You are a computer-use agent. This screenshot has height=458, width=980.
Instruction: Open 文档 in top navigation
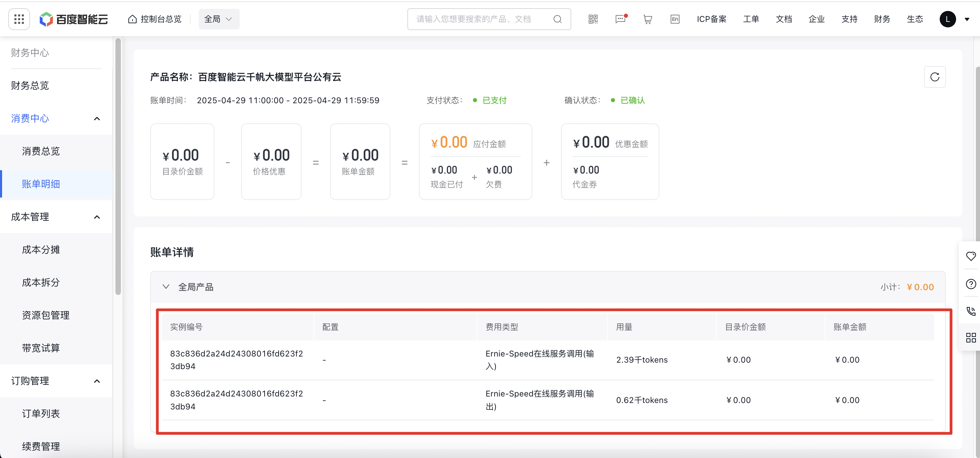point(784,19)
